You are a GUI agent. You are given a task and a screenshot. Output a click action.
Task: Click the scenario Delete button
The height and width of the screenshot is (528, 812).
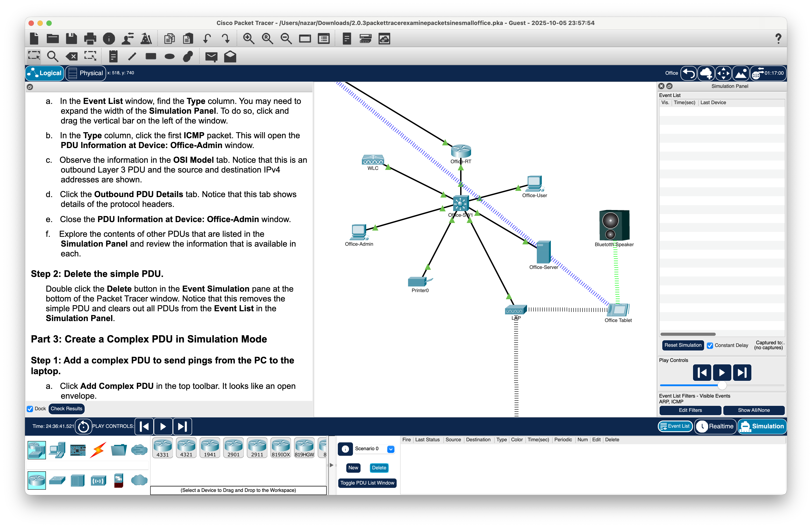tap(379, 468)
